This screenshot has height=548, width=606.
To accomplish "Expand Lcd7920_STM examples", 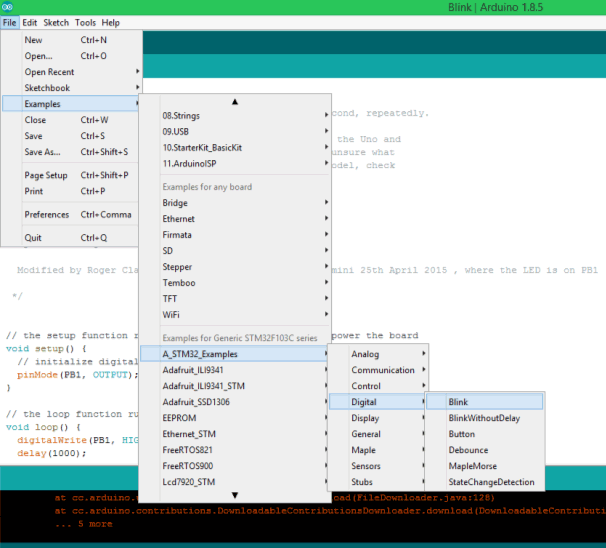I will (235, 482).
